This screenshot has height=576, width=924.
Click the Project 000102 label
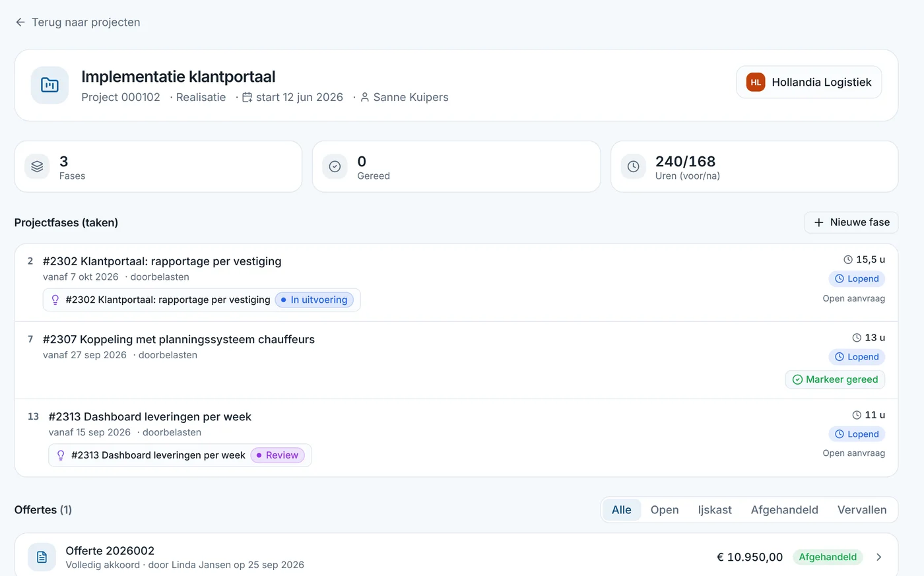pyautogui.click(x=121, y=98)
